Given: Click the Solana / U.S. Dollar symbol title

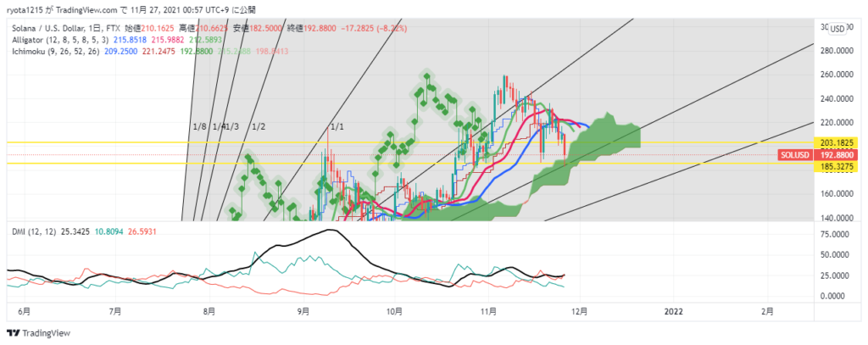Looking at the screenshot, I should [x=52, y=28].
